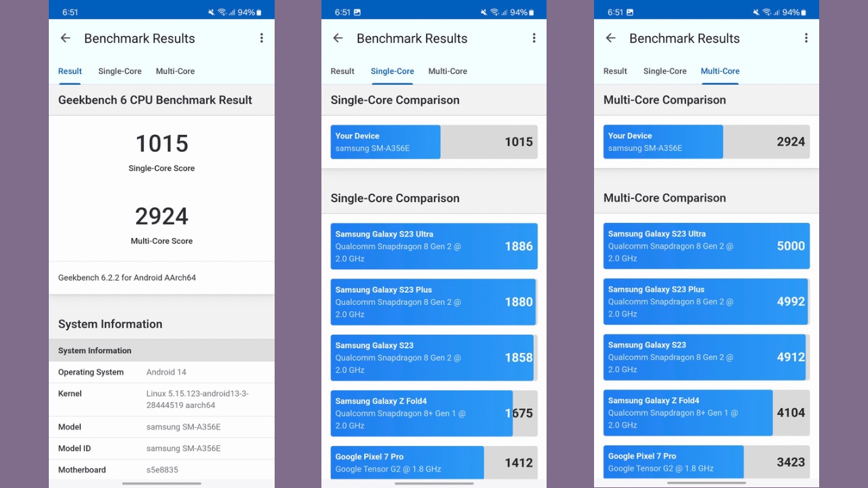868x488 pixels.
Task: Tap the Operating System Android 14 row
Action: pos(161,372)
